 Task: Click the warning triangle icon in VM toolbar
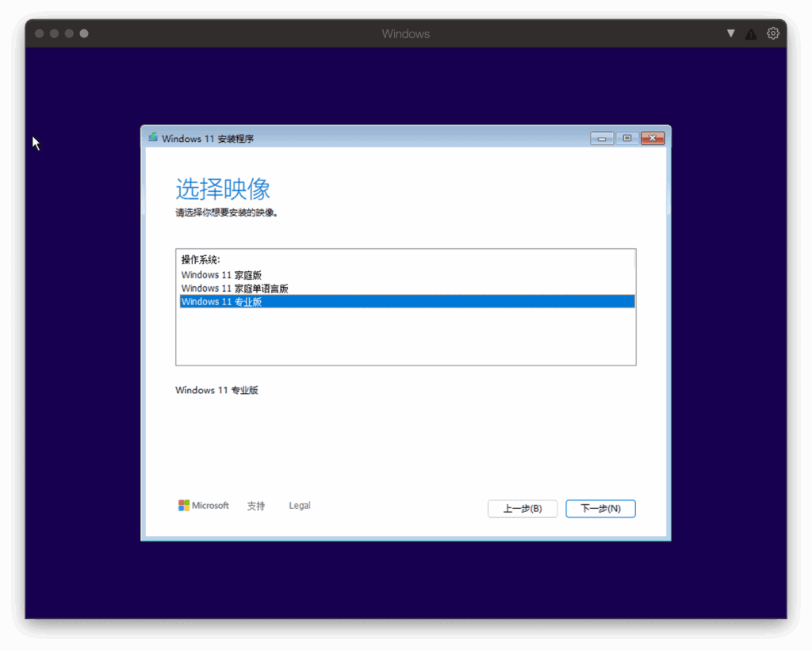(x=751, y=34)
